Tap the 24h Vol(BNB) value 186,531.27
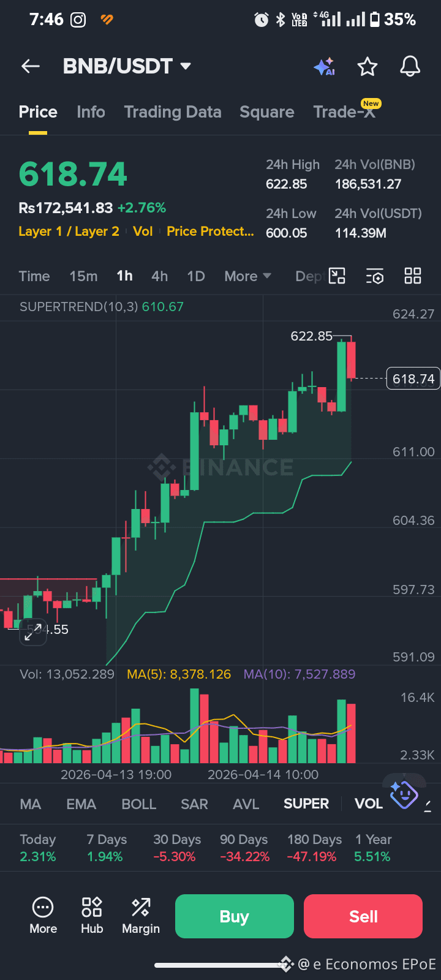Viewport: 441px width, 980px height. pos(368,184)
